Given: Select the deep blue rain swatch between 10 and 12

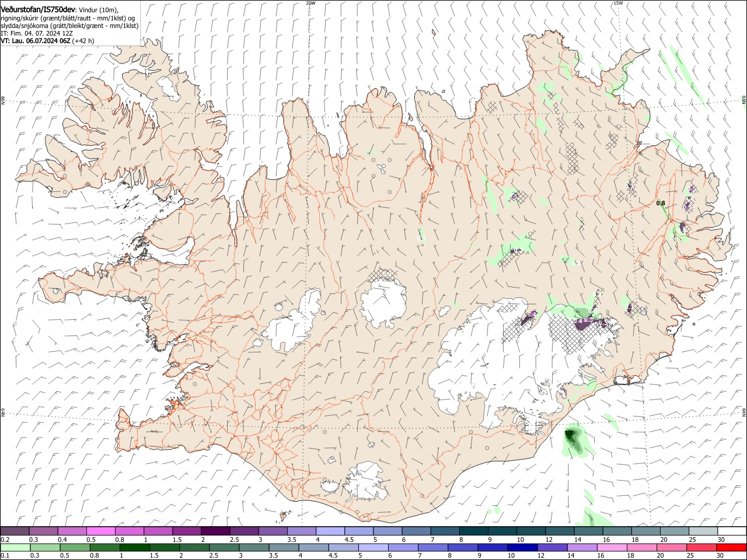Looking at the screenshot, I should tap(522, 547).
